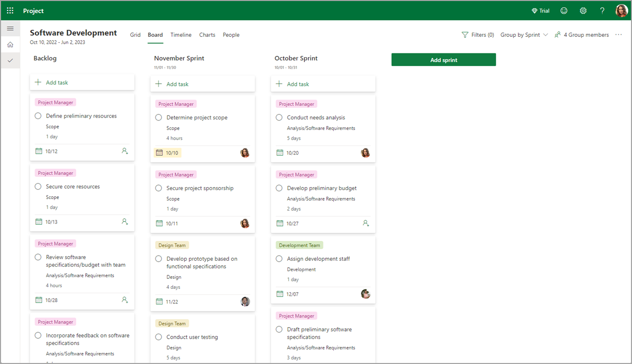632x364 pixels.
Task: Mark Conduct user testing complete
Action: pos(159,337)
